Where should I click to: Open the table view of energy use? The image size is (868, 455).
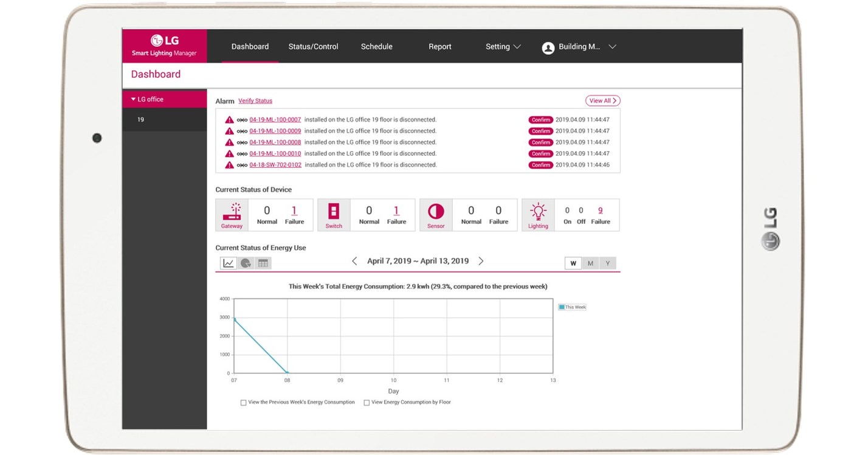coord(263,263)
